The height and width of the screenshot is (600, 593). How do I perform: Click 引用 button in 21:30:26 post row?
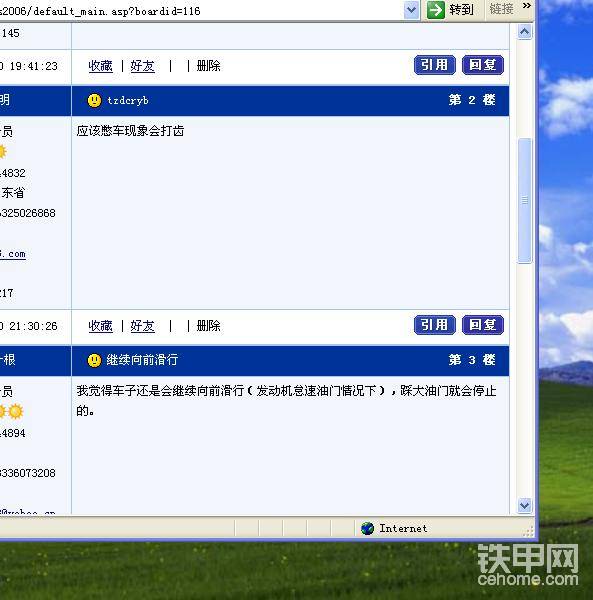point(435,325)
